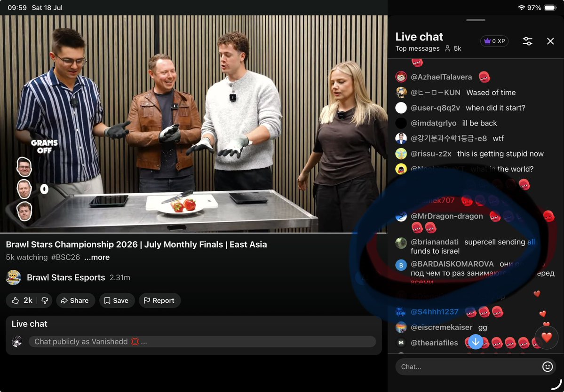Open @MrDragon-dragon avatar
This screenshot has width=564, height=392.
point(401,216)
